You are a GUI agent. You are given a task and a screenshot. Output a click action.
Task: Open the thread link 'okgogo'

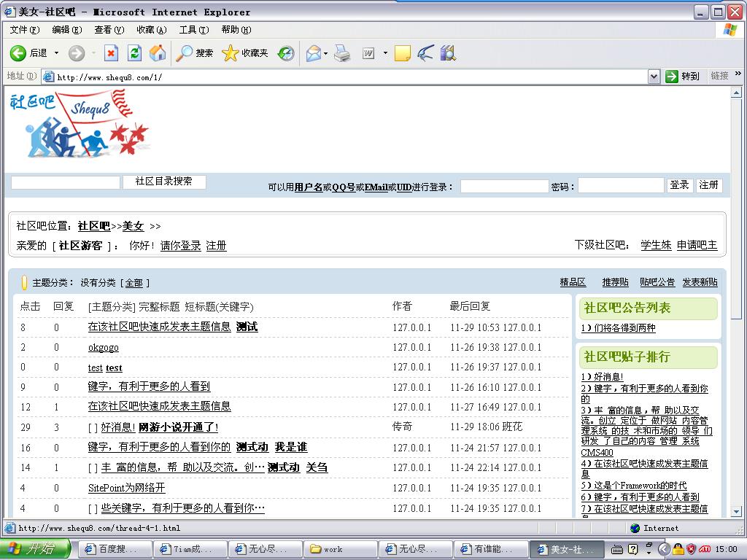click(x=103, y=348)
